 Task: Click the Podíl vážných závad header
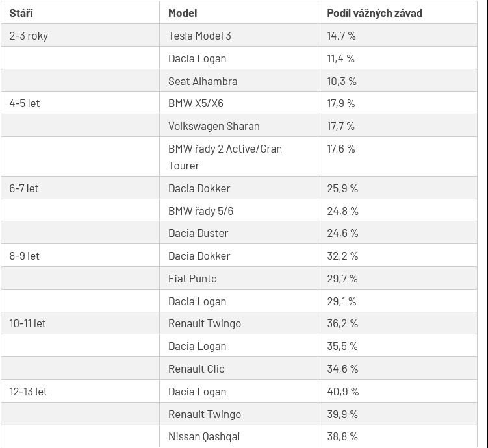[398, 13]
